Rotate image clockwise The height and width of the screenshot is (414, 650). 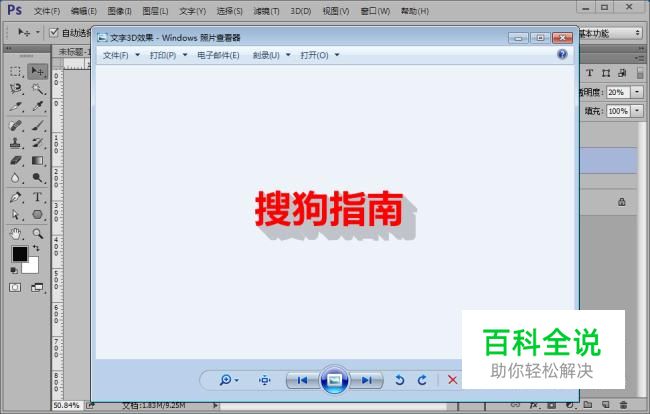(422, 380)
